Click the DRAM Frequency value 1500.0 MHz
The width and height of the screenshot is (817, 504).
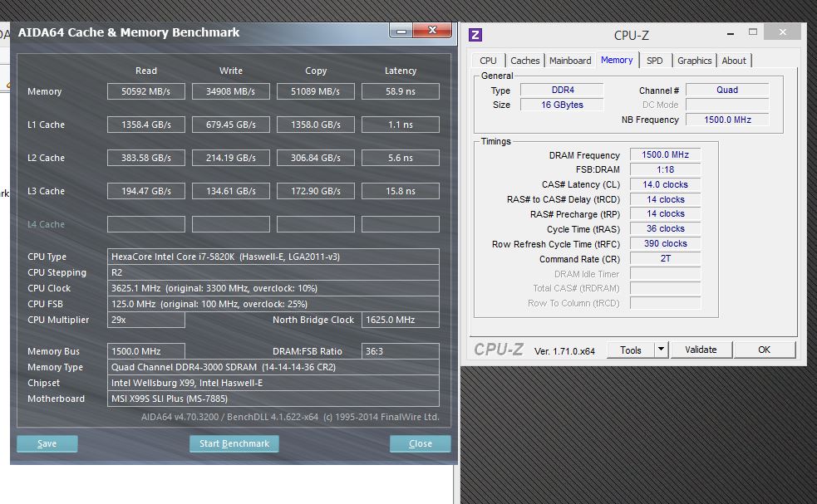click(x=666, y=154)
